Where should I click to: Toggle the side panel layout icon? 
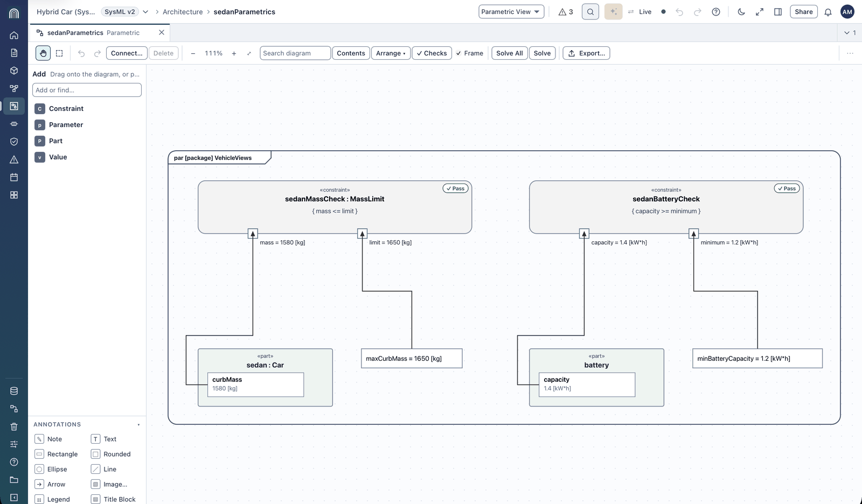[x=778, y=12]
